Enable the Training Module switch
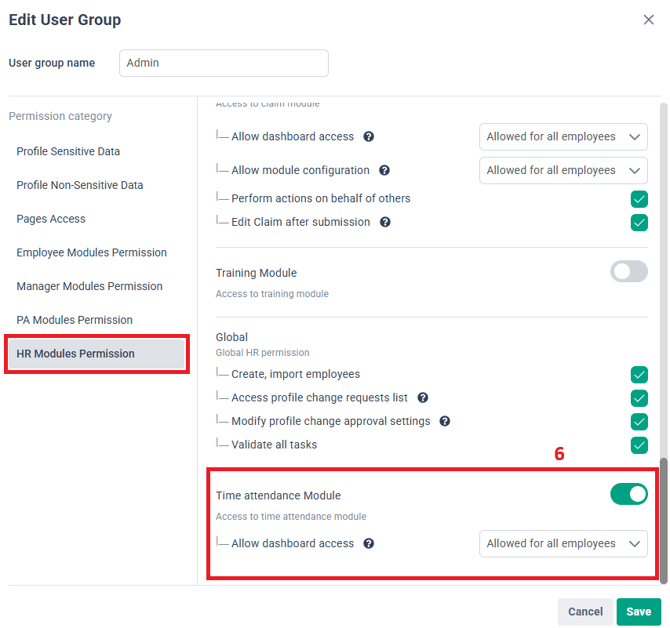 point(629,271)
